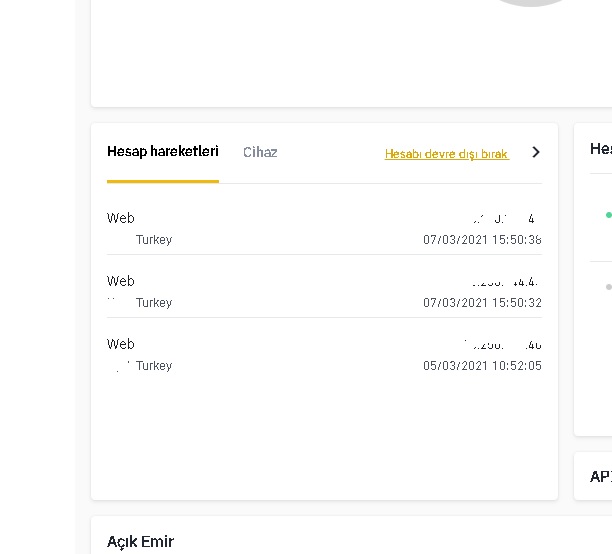Image resolution: width=612 pixels, height=554 pixels.
Task: Click the masked IP address in the third row
Action: click(503, 345)
